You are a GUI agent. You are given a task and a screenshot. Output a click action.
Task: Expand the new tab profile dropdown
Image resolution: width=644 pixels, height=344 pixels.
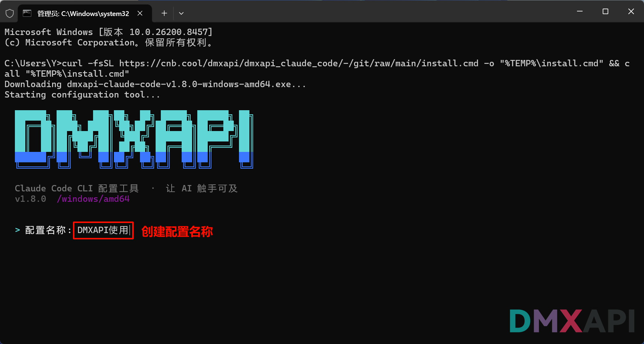tap(181, 13)
